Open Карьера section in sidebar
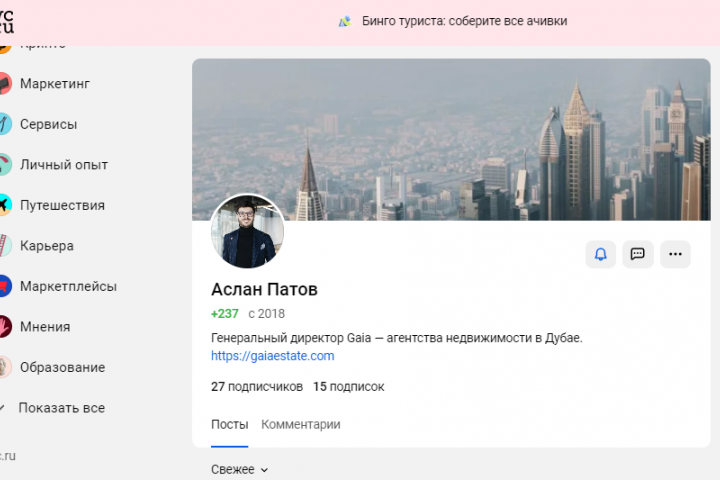 click(47, 245)
